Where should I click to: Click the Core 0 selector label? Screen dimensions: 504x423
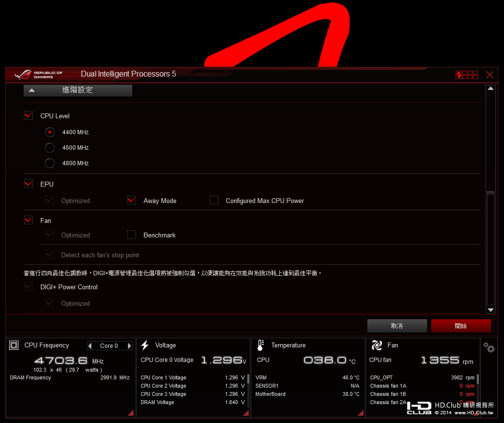(109, 346)
